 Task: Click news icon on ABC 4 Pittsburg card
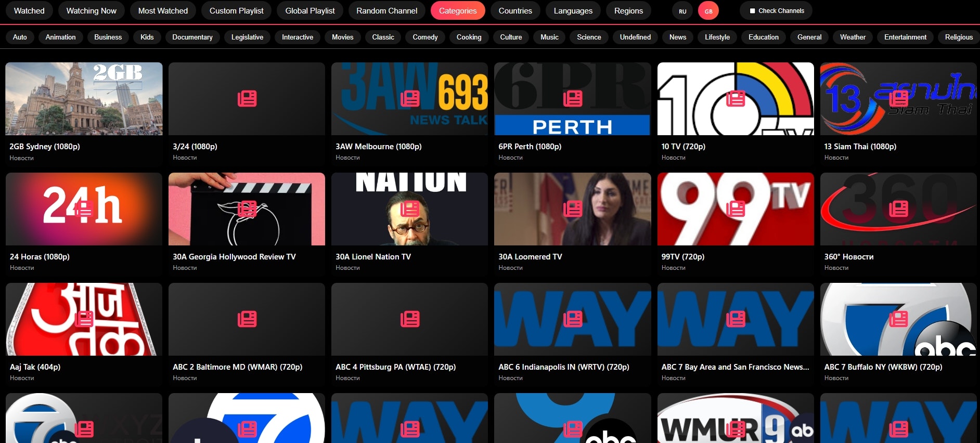[410, 319]
